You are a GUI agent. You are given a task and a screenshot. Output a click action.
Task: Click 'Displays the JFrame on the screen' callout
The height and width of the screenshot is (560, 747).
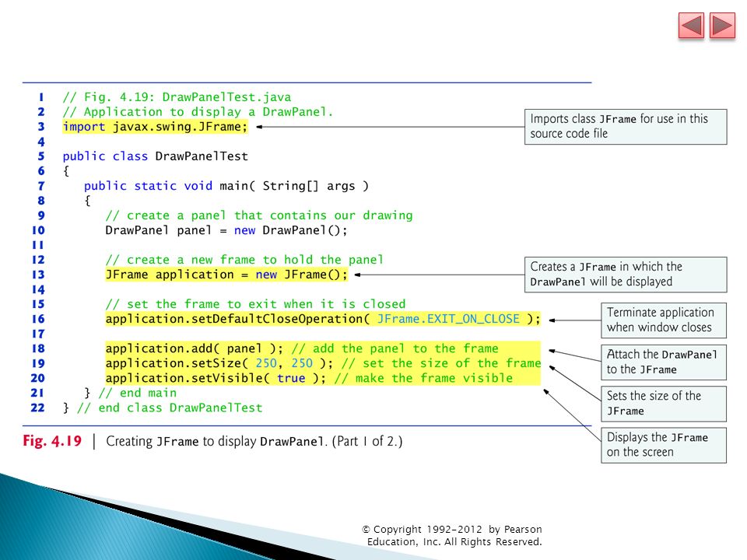coord(664,445)
